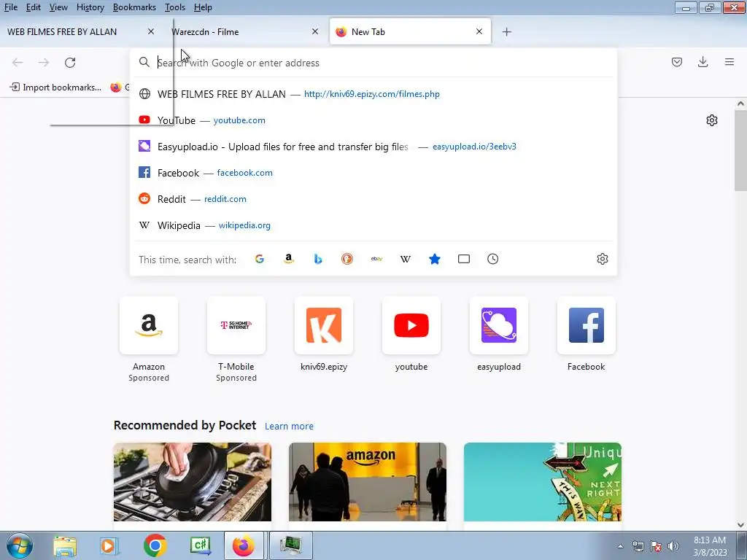Launch Google Chrome from the taskbar
Image resolution: width=747 pixels, height=560 pixels.
pyautogui.click(x=155, y=546)
